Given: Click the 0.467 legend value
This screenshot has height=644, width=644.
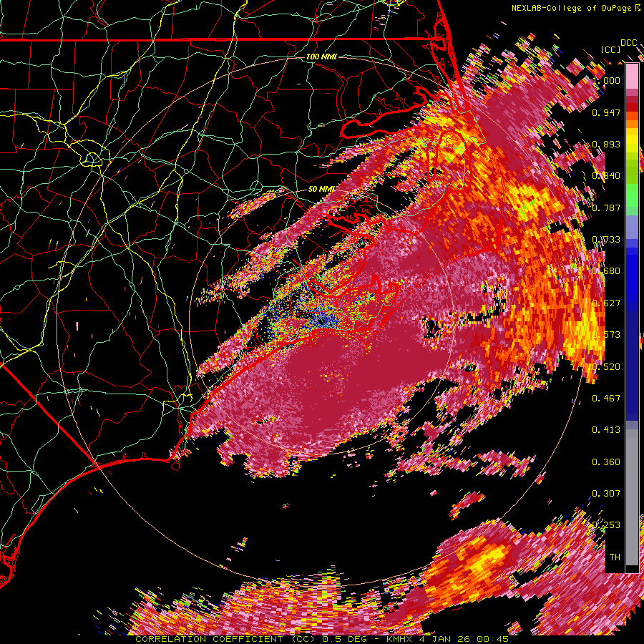Looking at the screenshot, I should coord(606,399).
